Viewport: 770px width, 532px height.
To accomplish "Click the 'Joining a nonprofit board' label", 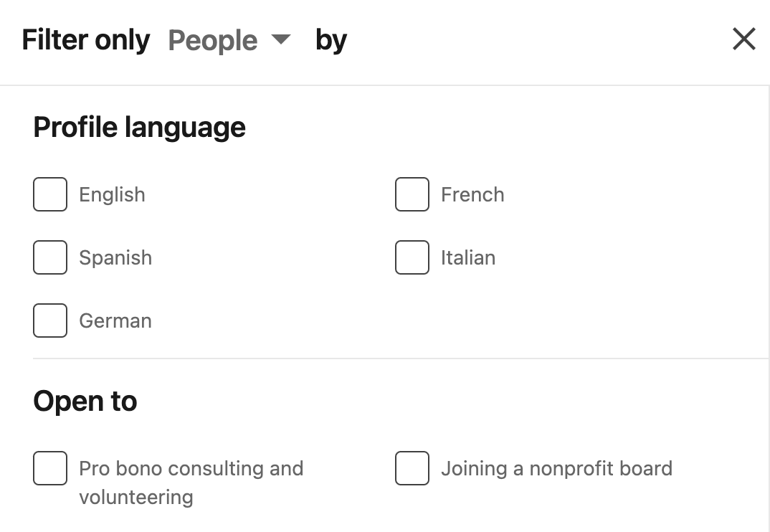I will (x=556, y=468).
